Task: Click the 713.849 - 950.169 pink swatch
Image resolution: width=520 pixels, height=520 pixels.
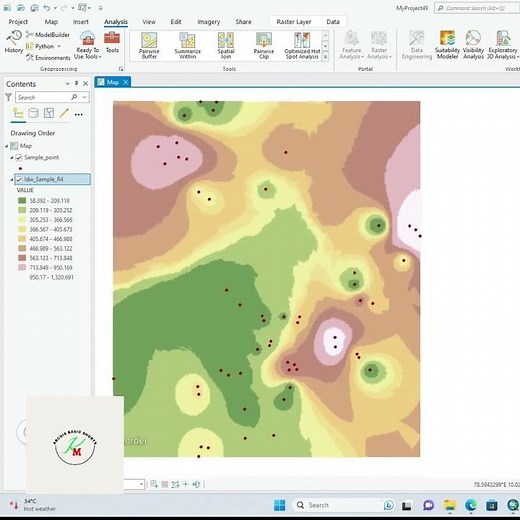Action: tap(22, 268)
